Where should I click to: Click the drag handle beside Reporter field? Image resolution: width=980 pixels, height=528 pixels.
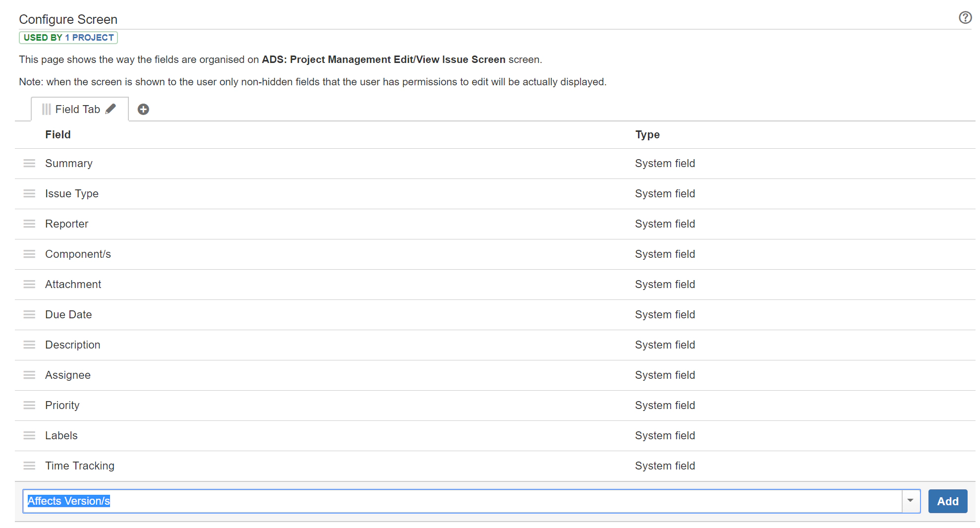[x=29, y=224]
